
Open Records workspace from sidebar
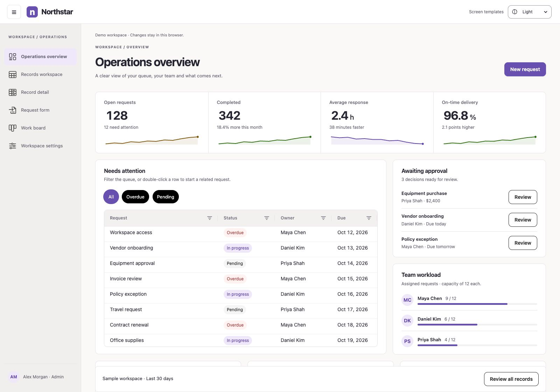pos(41,75)
